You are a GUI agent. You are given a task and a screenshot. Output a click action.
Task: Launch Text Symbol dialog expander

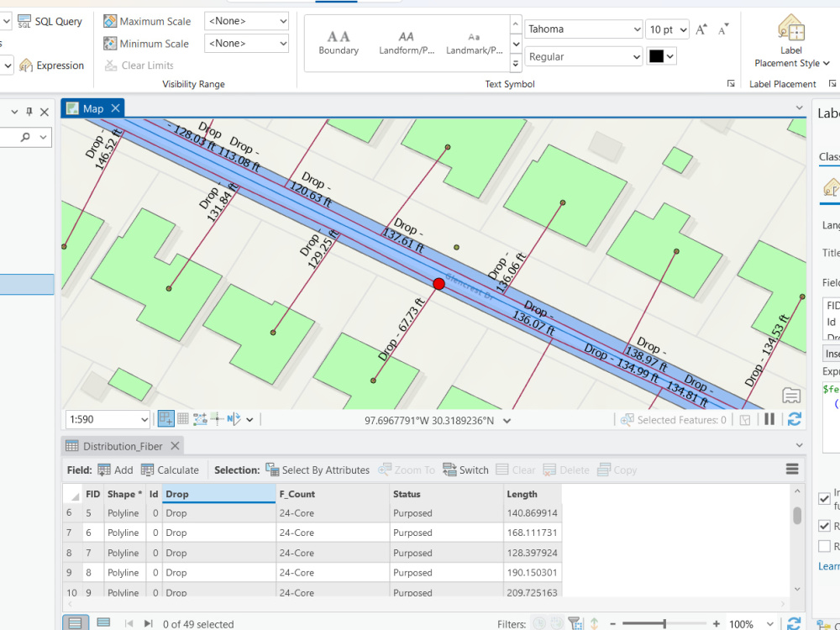(731, 83)
